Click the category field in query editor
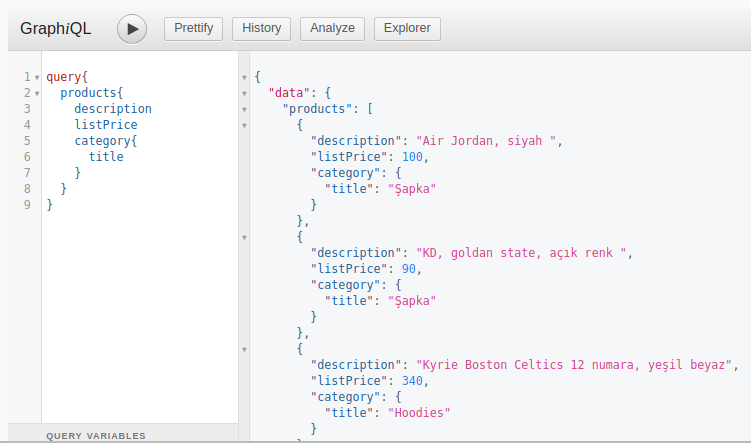The height and width of the screenshot is (443, 751). pyautogui.click(x=102, y=141)
